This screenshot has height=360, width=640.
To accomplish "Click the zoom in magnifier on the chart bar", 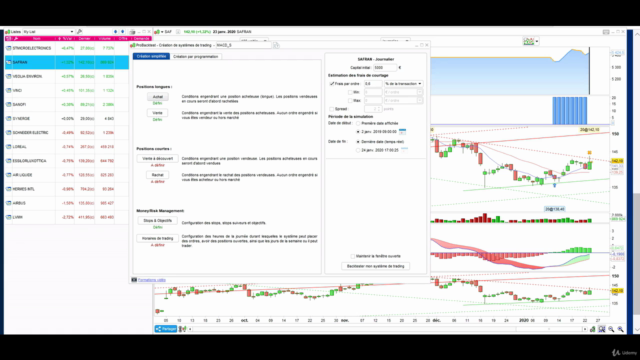I will click(620, 329).
